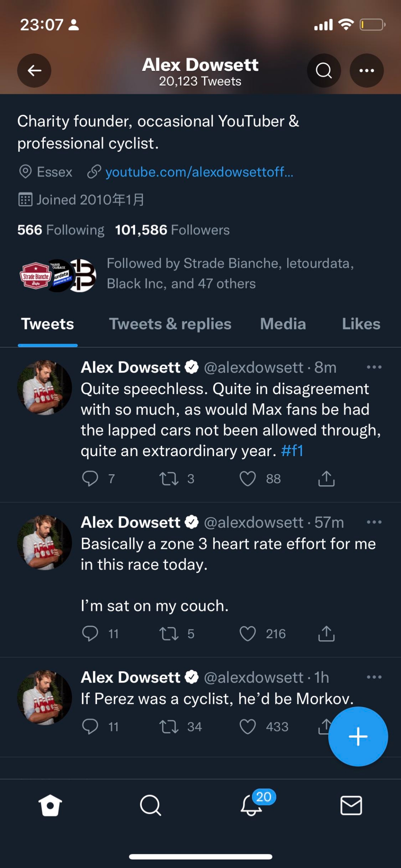Tap the back arrow button

pyautogui.click(x=34, y=71)
